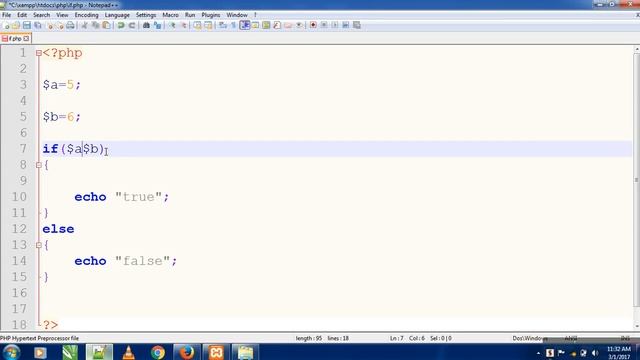The image size is (640, 360).
Task: Select the if.php document tab
Action: [15, 38]
